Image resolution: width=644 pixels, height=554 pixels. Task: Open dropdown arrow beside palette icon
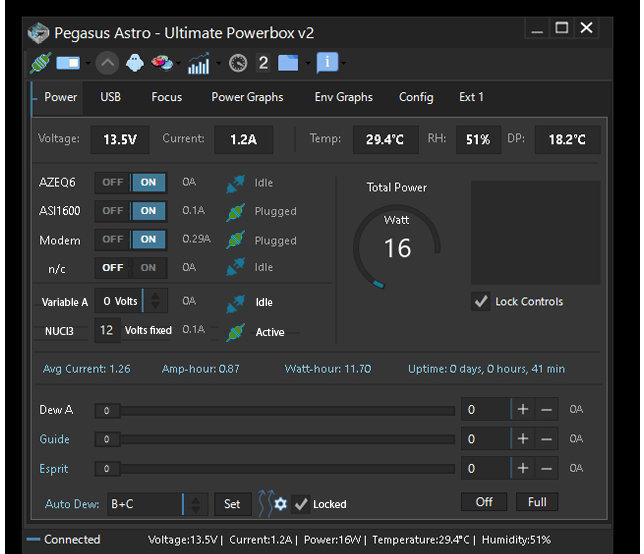(x=179, y=63)
